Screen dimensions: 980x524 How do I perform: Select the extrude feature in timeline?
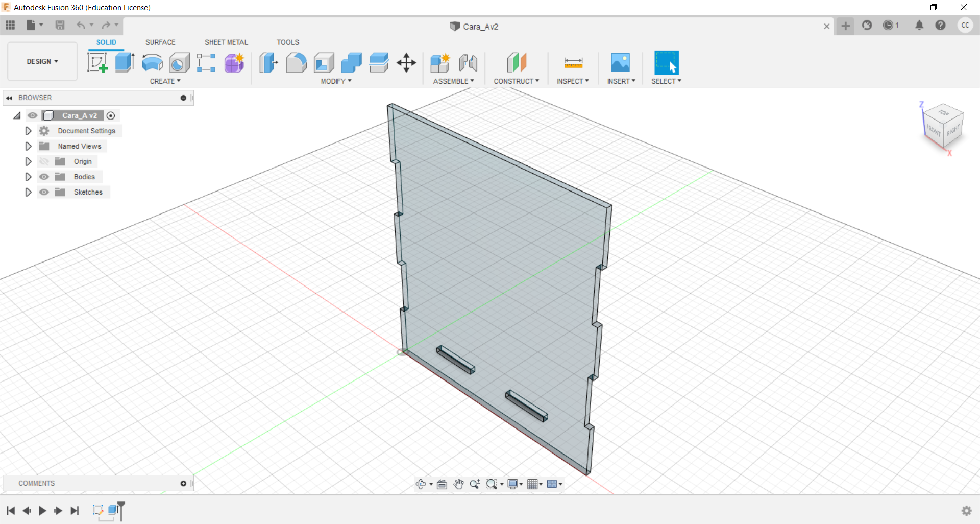point(113,510)
